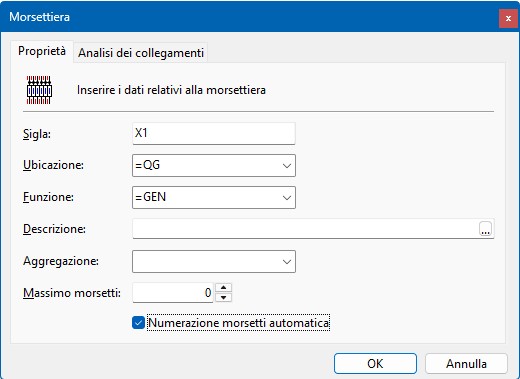Confirm with the OK button
This screenshot has width=520, height=379.
[375, 363]
